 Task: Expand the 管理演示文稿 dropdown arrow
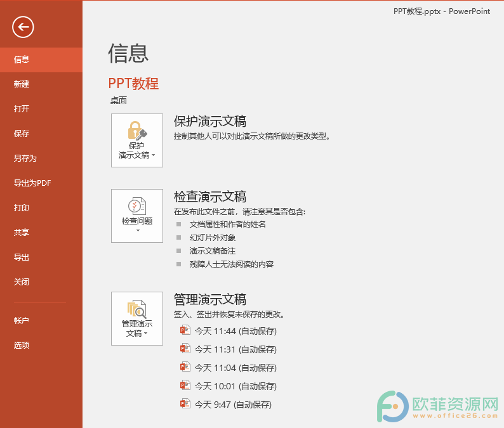click(x=145, y=334)
